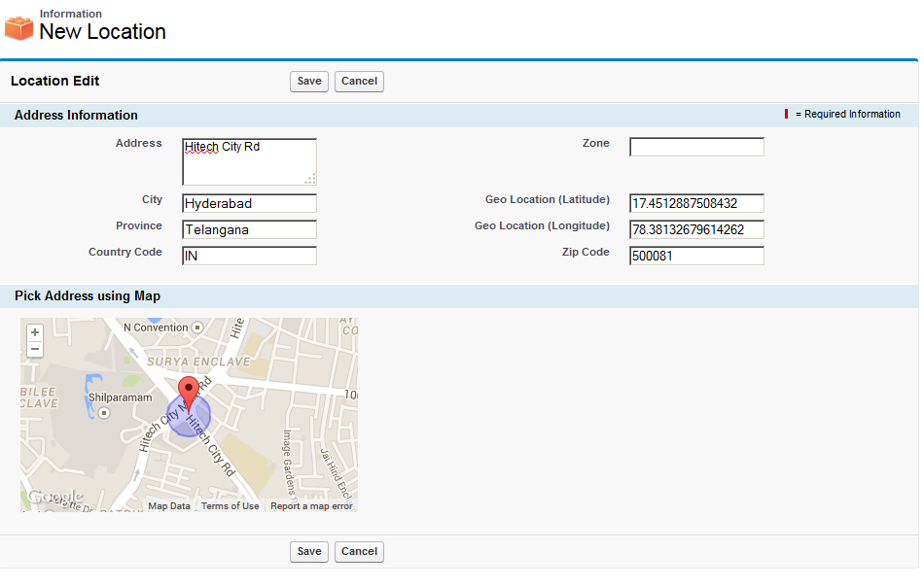Focus the empty Zone field
Viewport: 924px width, 587px height.
tap(696, 147)
